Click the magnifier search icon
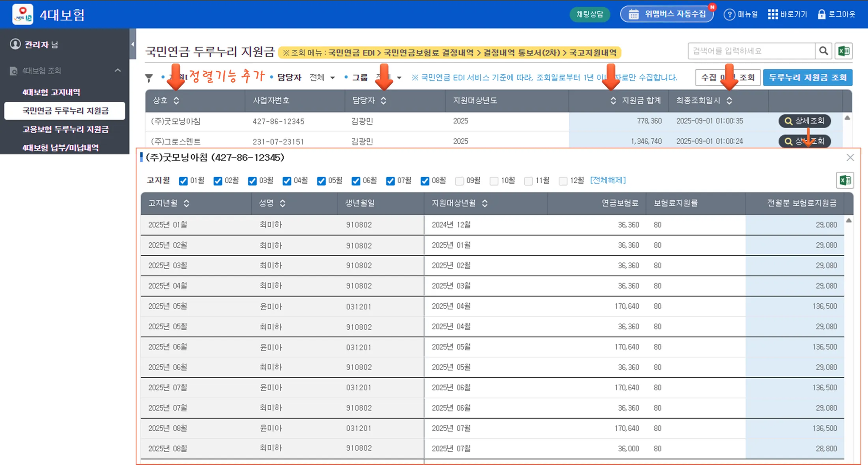Image resolution: width=868 pixels, height=465 pixels. tap(823, 51)
